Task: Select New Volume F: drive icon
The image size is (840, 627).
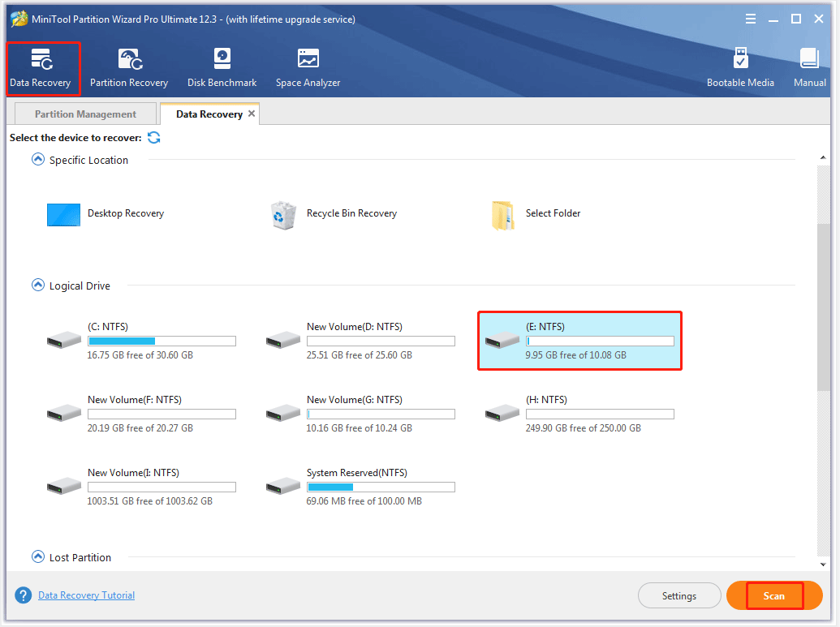Action: point(64,413)
